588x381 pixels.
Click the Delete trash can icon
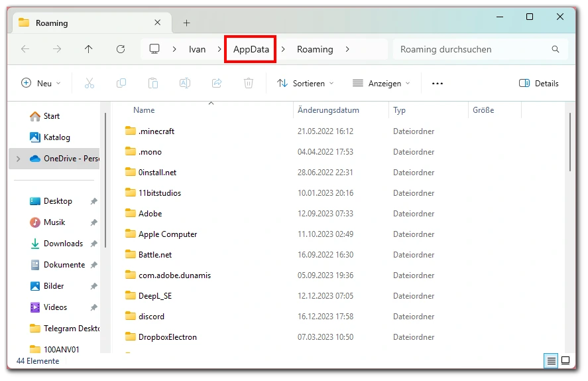248,84
